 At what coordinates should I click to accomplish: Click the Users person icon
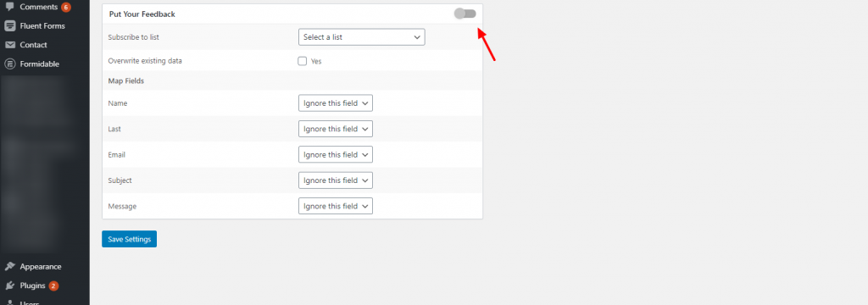[10, 302]
